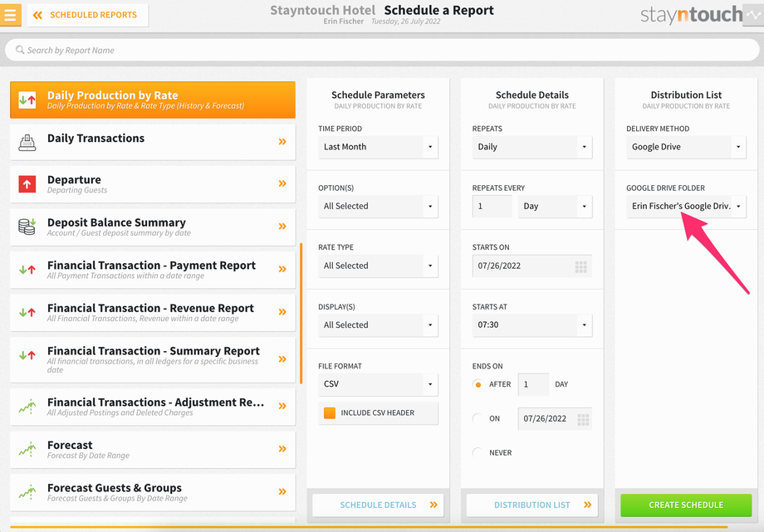Click the red Departure arrow icon
This screenshot has height=532, width=764.
(x=27, y=184)
